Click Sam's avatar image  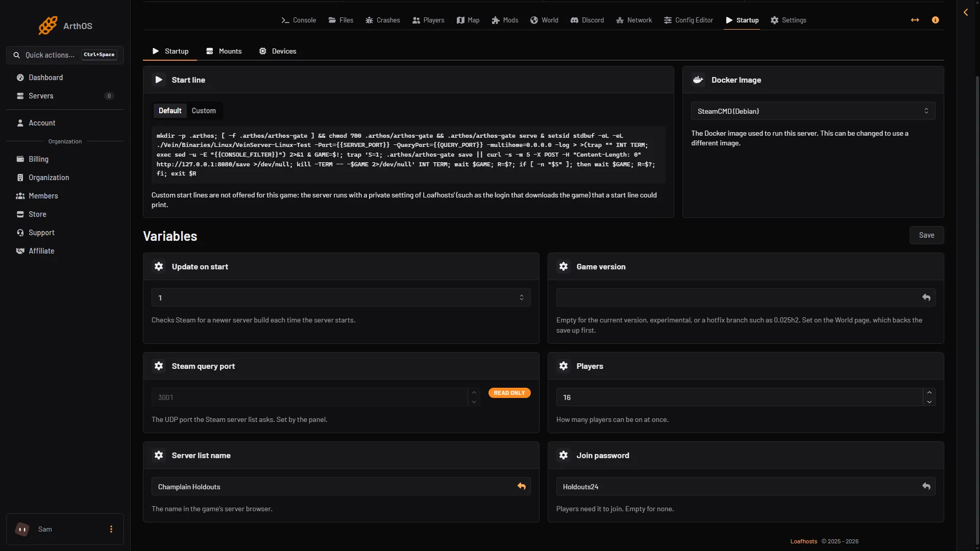tap(22, 529)
